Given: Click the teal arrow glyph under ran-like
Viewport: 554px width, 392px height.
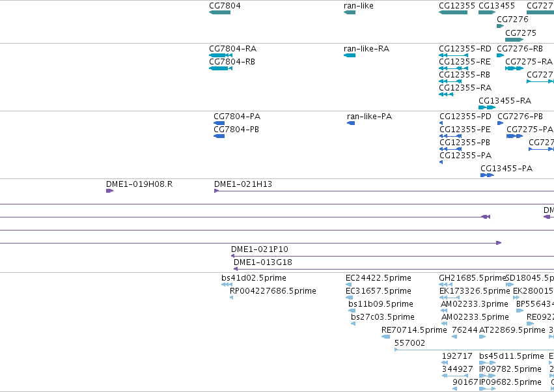Looking at the screenshot, I should pyautogui.click(x=350, y=12).
